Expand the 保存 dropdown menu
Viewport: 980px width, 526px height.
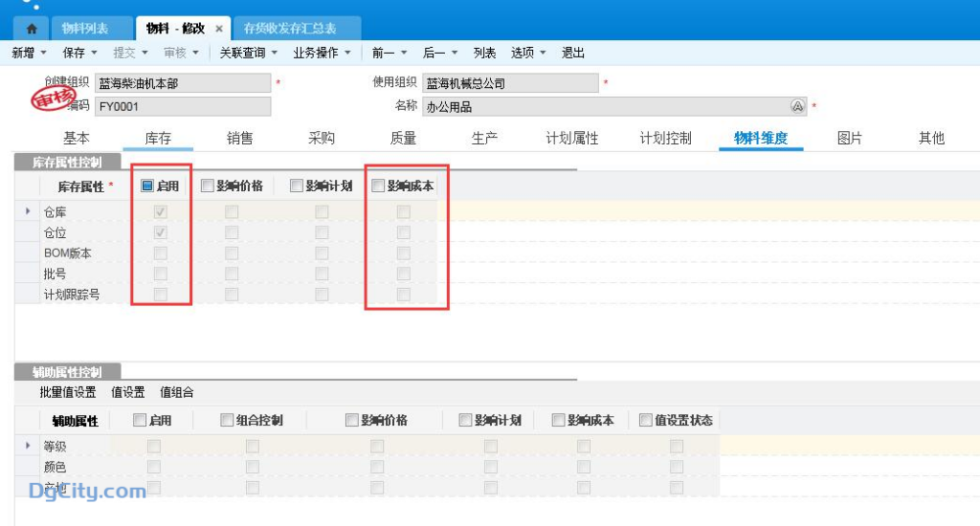tap(95, 54)
